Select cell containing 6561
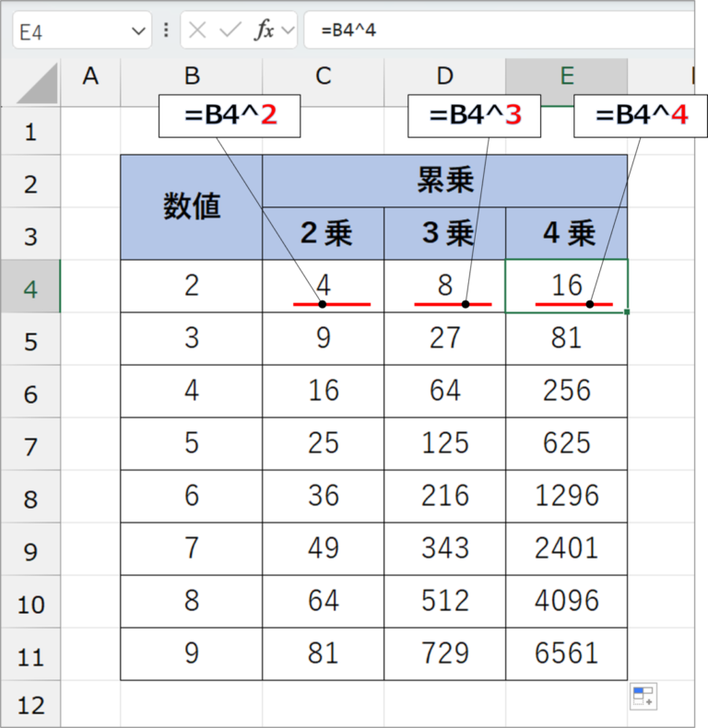 coord(566,653)
